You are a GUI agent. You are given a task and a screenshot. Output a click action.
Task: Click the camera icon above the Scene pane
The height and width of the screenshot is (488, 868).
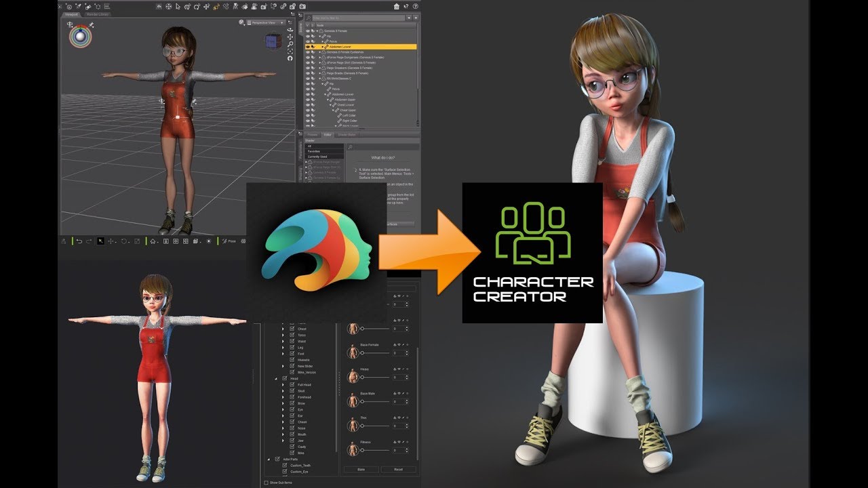coord(302,6)
